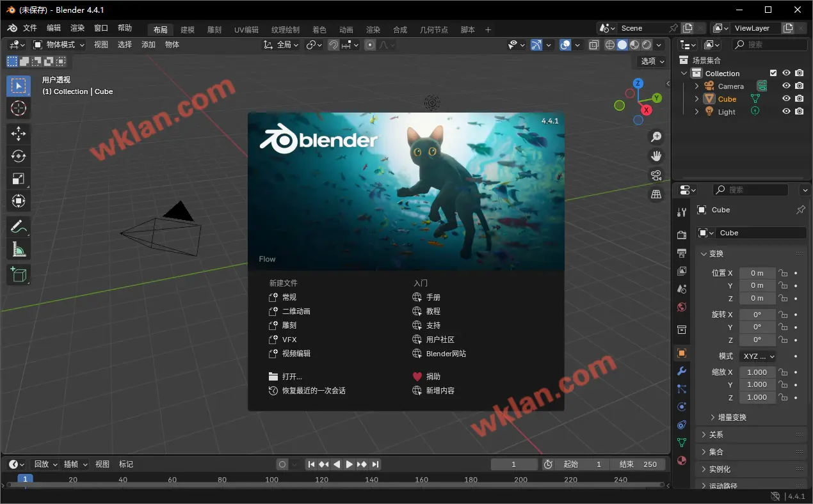This screenshot has height=504, width=813.
Task: Open the Modifiers properties tab
Action: coord(682,371)
